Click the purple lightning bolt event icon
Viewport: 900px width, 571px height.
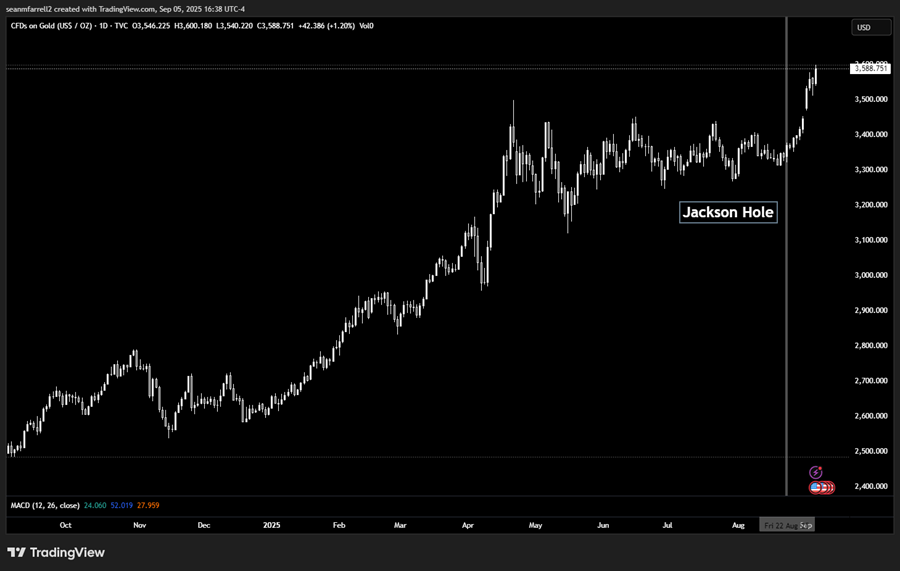coord(815,472)
